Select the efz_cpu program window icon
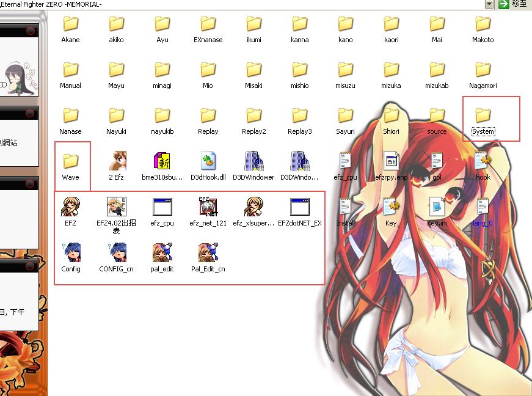 point(162,207)
